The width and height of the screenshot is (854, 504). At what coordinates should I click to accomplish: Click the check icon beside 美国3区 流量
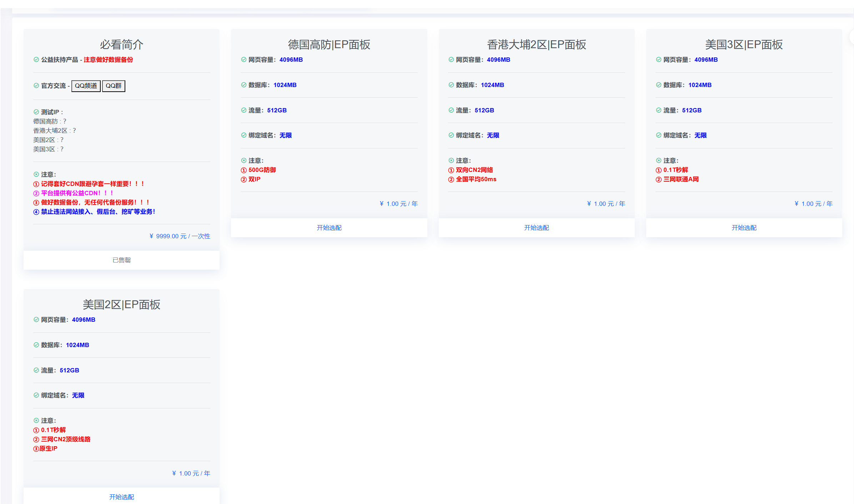[658, 110]
